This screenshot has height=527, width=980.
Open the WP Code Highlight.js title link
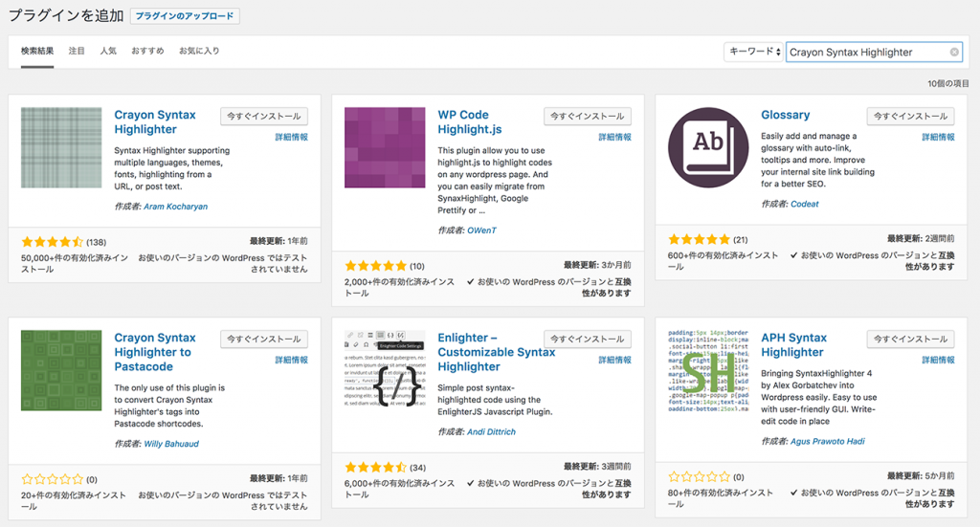[469, 122]
